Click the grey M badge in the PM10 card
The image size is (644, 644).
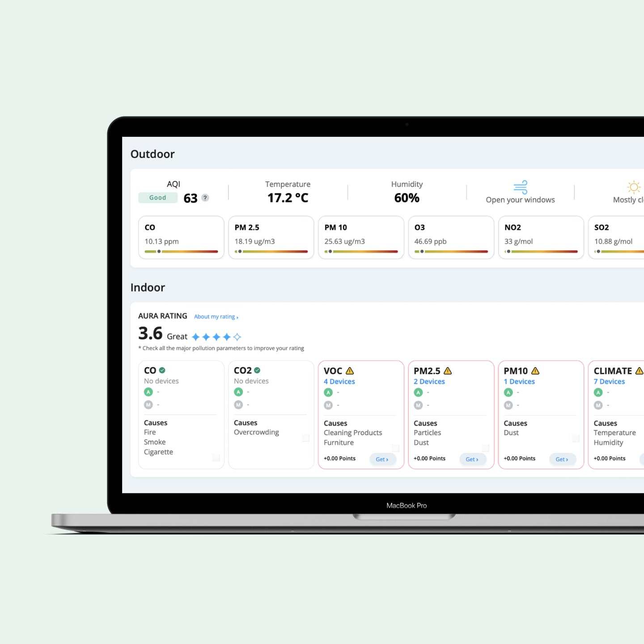(x=508, y=405)
